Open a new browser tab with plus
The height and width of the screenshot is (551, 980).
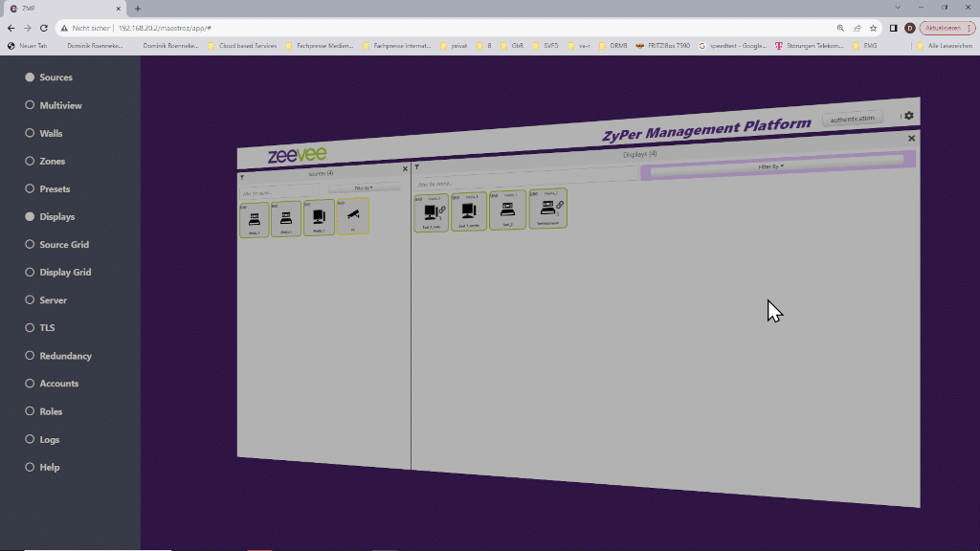(x=138, y=9)
